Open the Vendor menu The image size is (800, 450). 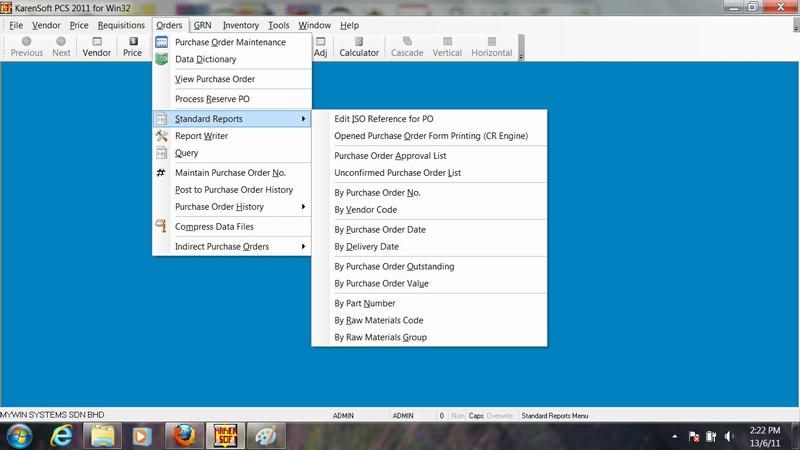click(x=46, y=25)
